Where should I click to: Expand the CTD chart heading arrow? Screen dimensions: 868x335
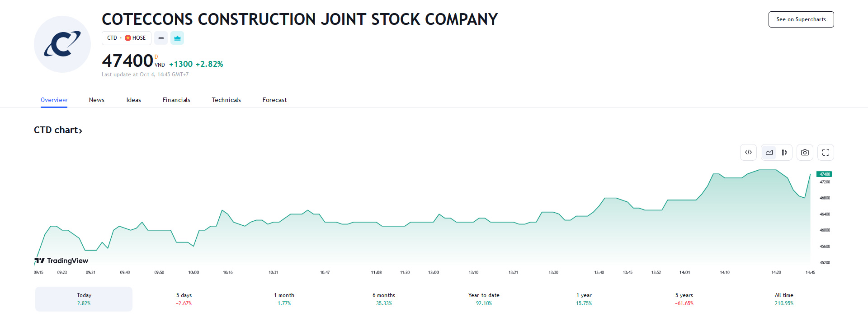point(80,131)
